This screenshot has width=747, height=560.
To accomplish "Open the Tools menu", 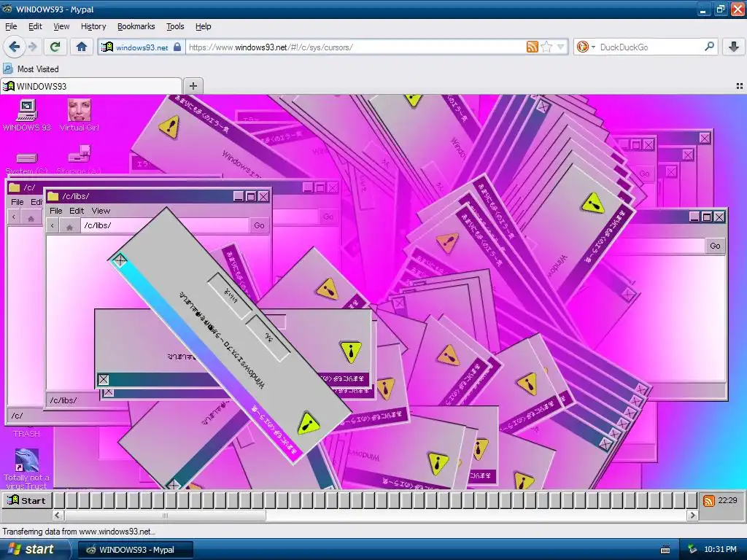I will click(x=175, y=26).
